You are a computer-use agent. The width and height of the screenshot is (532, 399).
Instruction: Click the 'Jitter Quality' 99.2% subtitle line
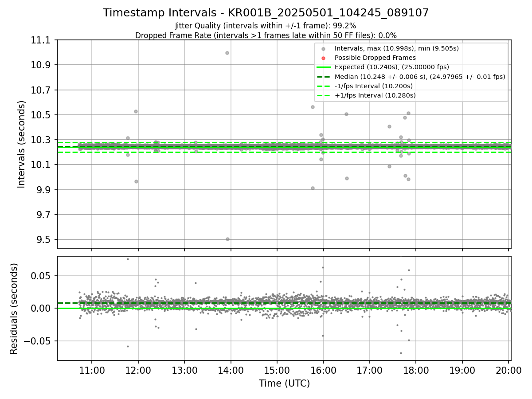tap(266, 26)
